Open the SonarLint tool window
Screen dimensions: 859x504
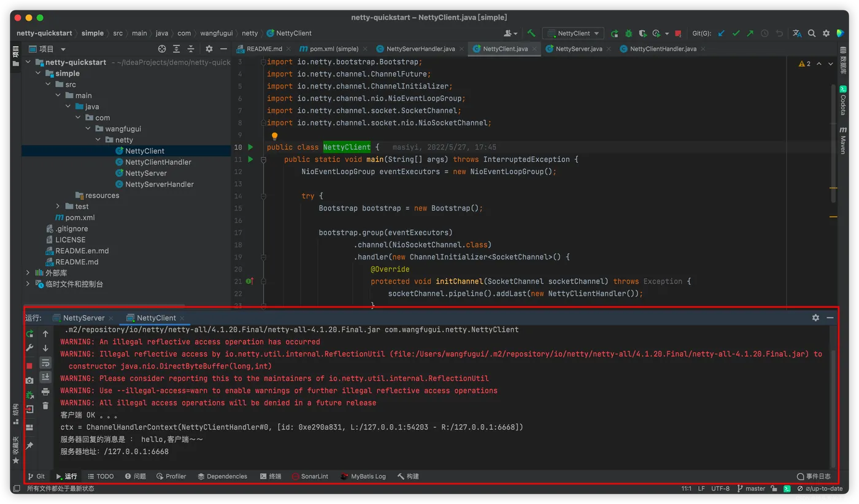coord(310,476)
